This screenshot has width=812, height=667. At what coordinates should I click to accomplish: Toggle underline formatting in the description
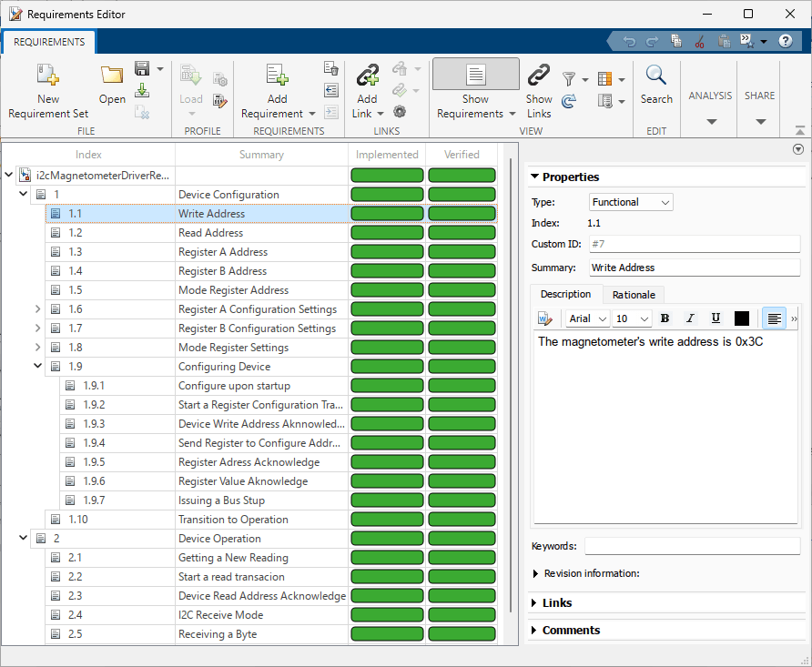coord(716,318)
